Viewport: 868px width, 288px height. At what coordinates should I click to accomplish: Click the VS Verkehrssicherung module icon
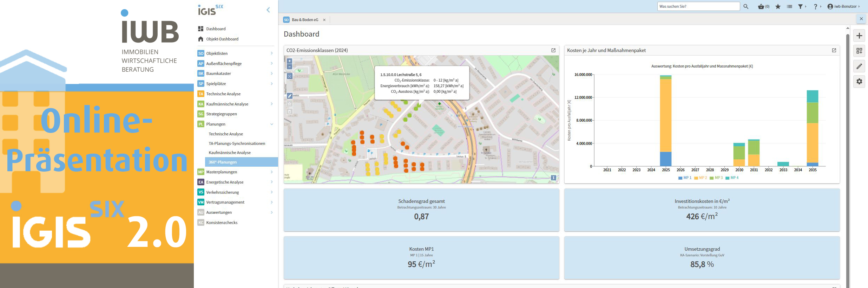tap(201, 192)
